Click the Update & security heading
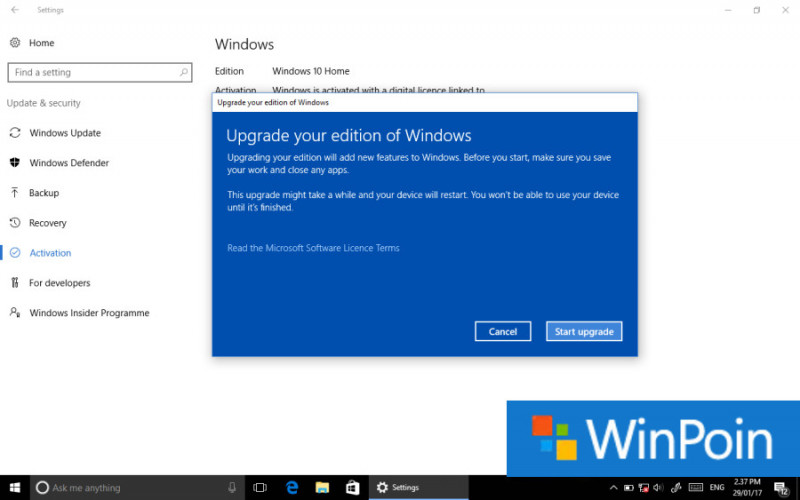The width and height of the screenshot is (800, 500). point(43,103)
